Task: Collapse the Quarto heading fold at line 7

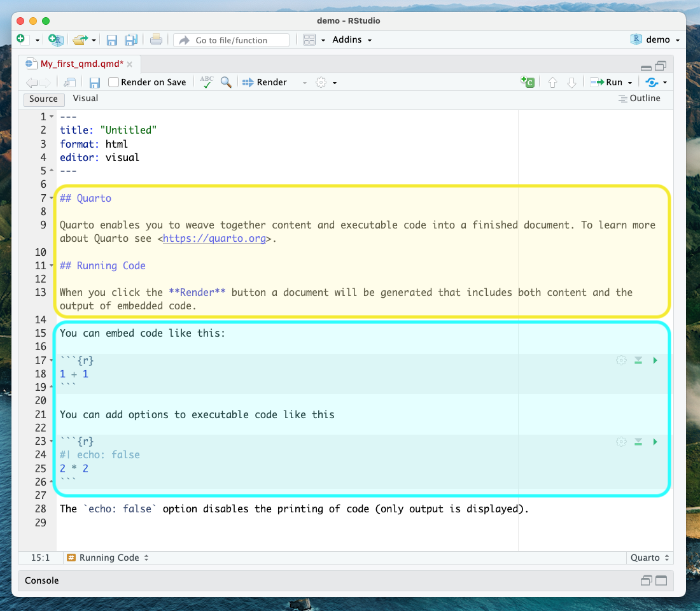Action: click(x=52, y=198)
